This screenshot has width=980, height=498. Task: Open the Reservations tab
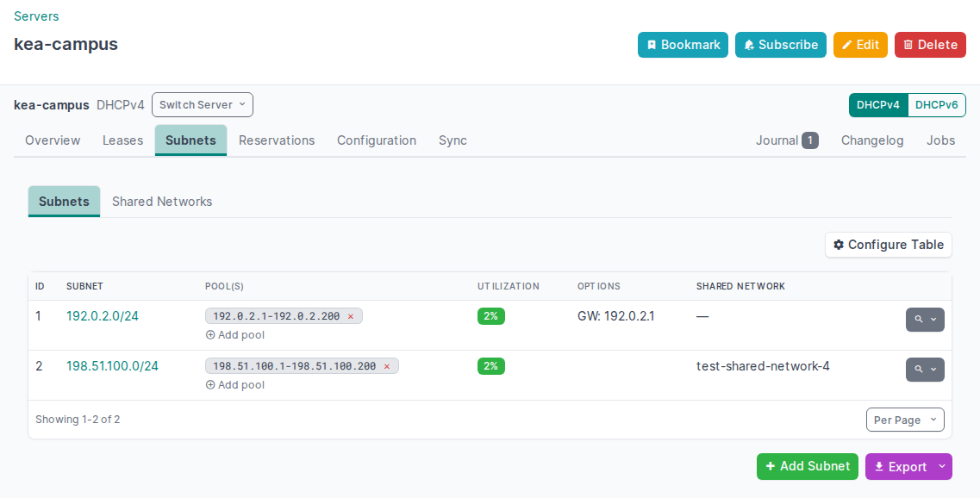[277, 140]
